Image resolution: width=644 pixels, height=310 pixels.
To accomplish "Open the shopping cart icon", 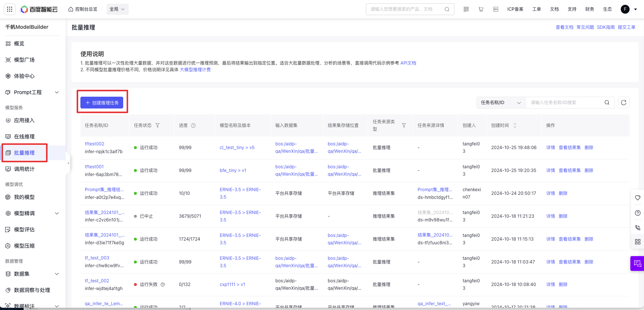I will point(481,9).
